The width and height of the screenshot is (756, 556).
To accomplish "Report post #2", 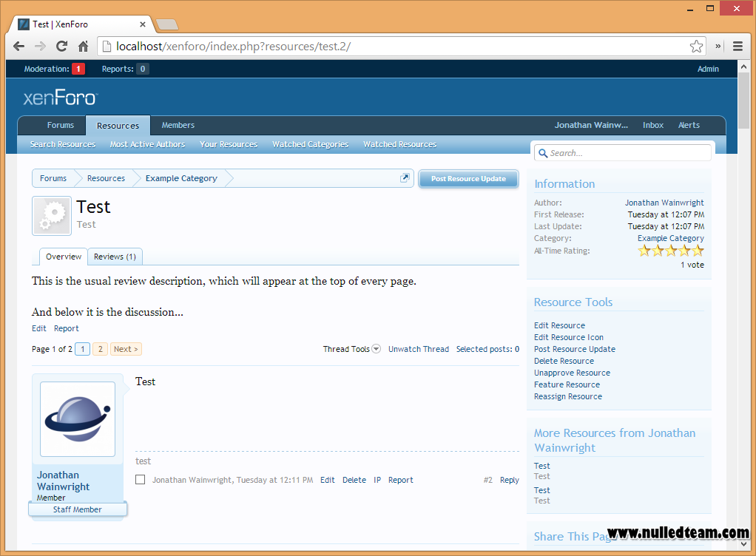I will pos(401,480).
